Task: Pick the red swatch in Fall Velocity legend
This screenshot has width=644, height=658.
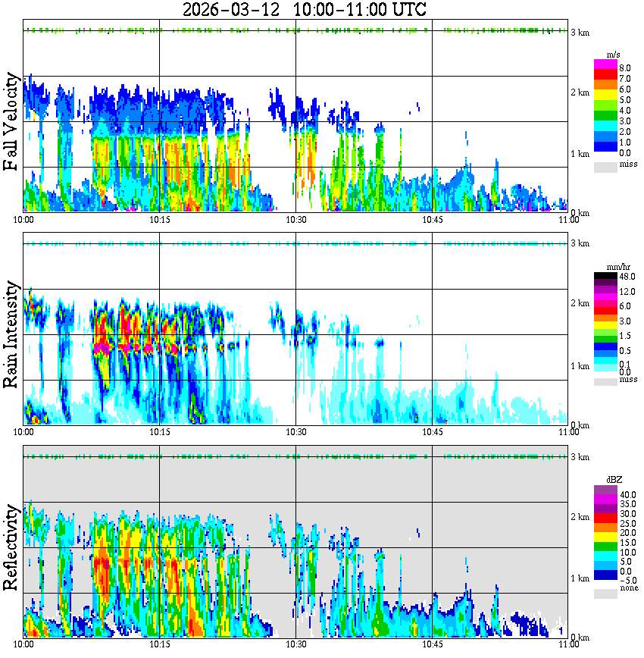Action: (605, 75)
